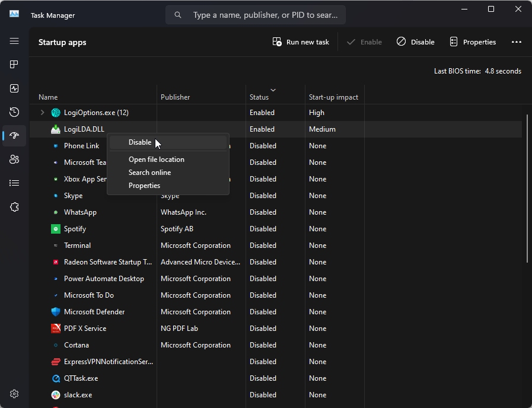Open the Performance page icon
The image size is (532, 408).
point(14,88)
